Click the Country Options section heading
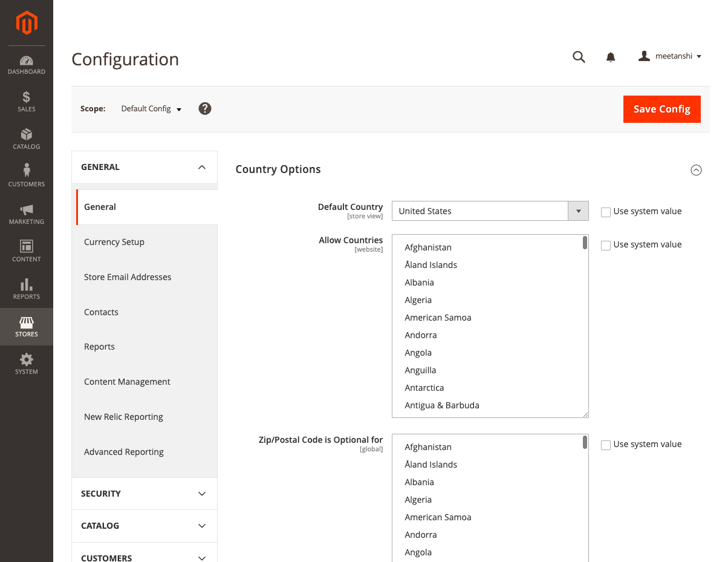The image size is (728, 562). click(x=278, y=169)
